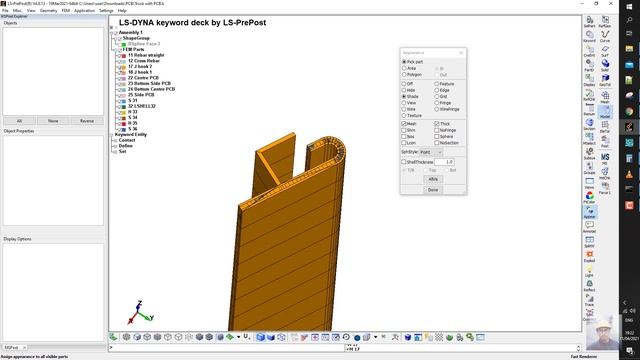Screen dimensions: 640x360
Task: Open the Surf tool icon
Action: point(605,50)
